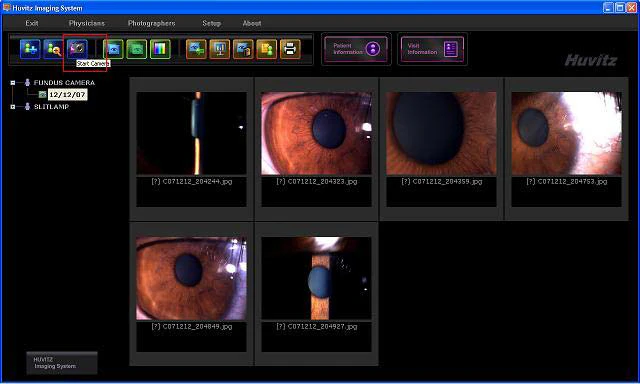The height and width of the screenshot is (384, 640).
Task: Open the Photographers menu
Action: point(151,23)
